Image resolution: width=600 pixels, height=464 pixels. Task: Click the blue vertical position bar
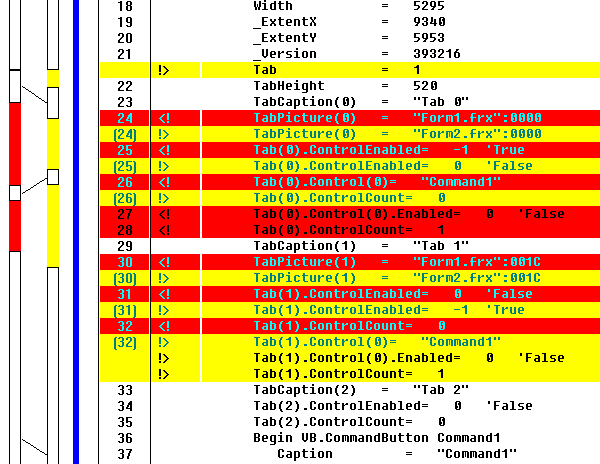(x=76, y=232)
